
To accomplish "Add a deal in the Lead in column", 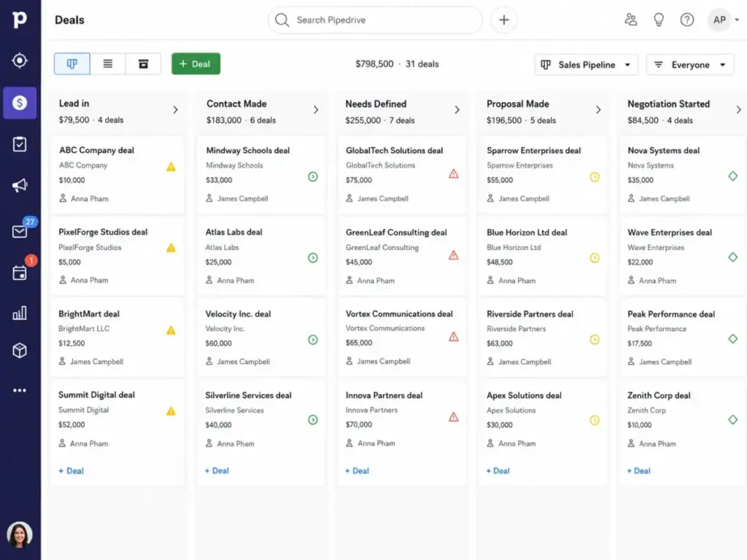I will point(71,471).
